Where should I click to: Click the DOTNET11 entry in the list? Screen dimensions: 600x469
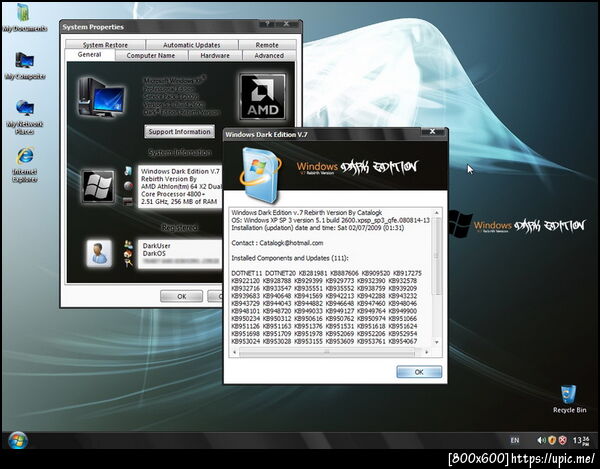(245, 273)
